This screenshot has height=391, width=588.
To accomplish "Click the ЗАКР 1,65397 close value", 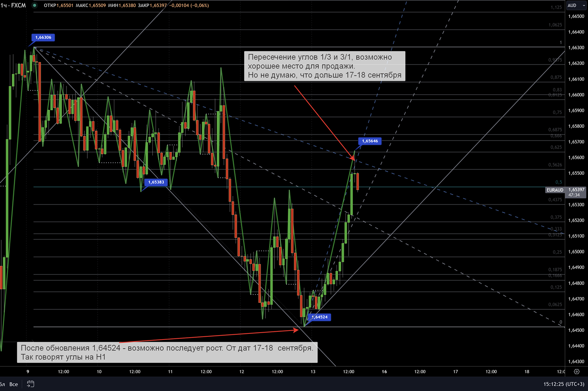I will [x=152, y=5].
